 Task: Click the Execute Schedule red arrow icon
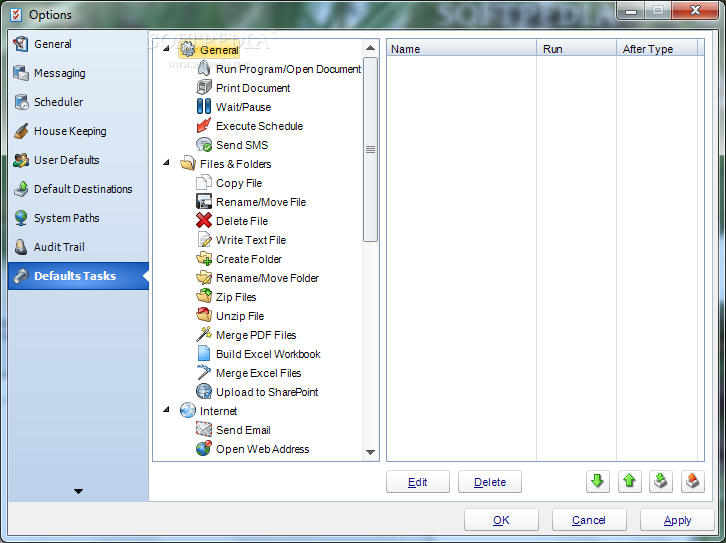204,126
